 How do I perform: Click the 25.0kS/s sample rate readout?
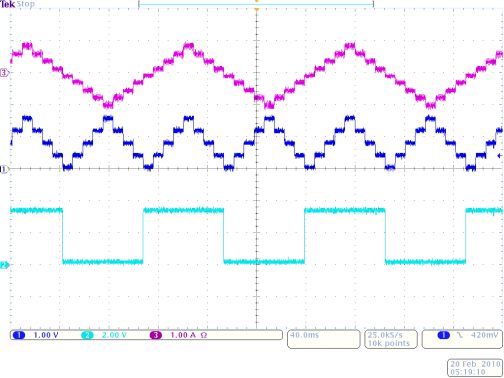[385, 335]
